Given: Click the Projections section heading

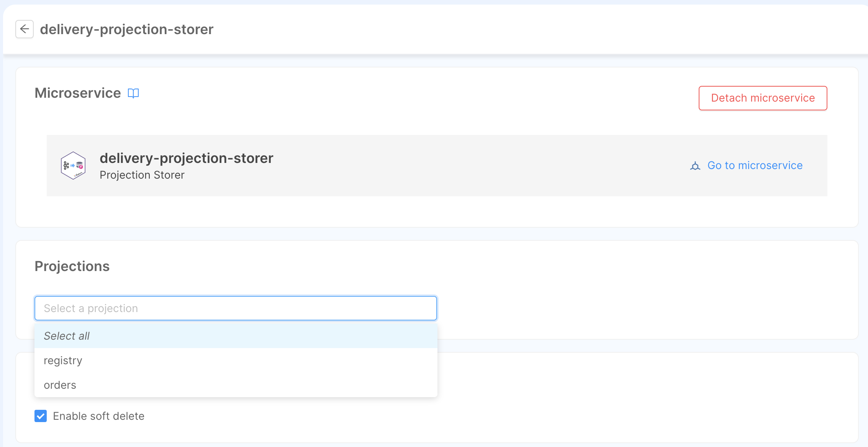Looking at the screenshot, I should [x=72, y=266].
